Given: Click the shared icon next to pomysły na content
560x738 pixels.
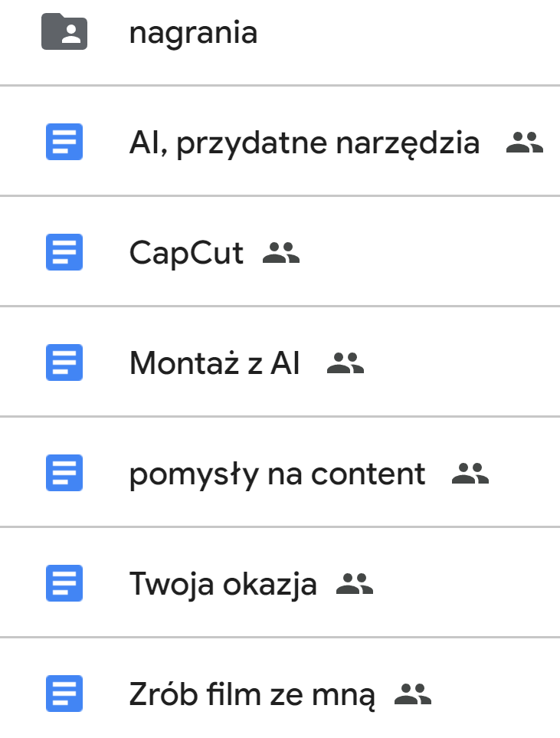Looking at the screenshot, I should tap(470, 474).
